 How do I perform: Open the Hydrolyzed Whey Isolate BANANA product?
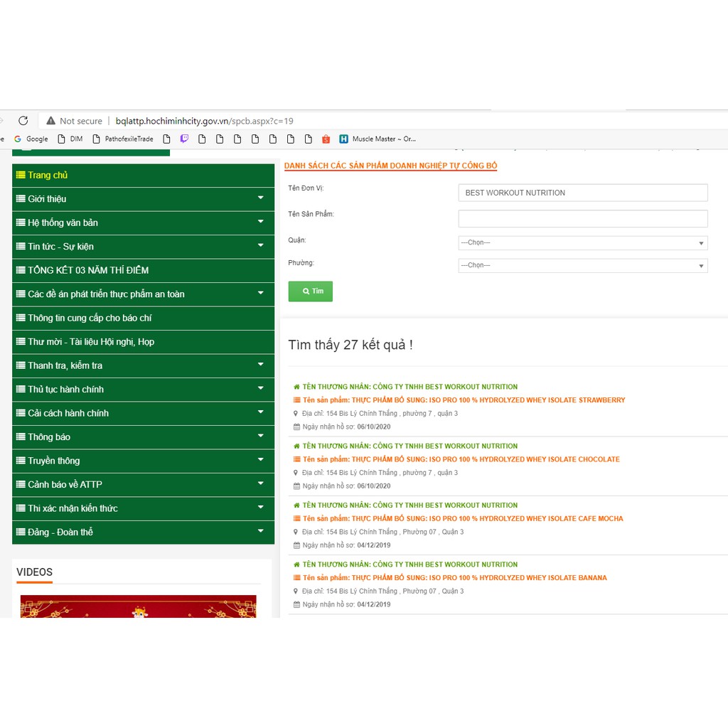[x=454, y=578]
